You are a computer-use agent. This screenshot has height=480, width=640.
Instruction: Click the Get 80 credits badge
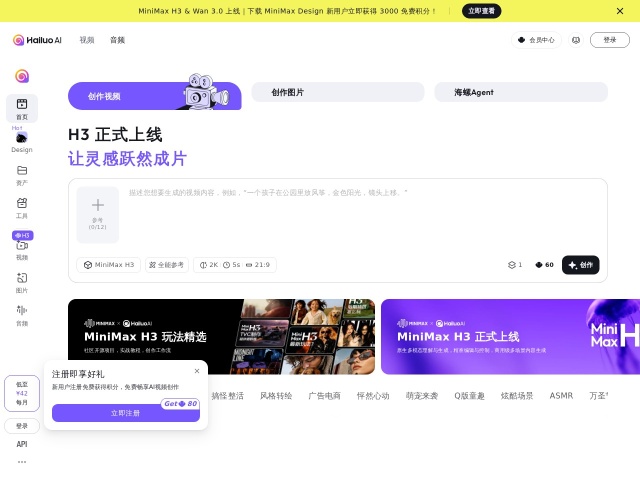(180, 404)
